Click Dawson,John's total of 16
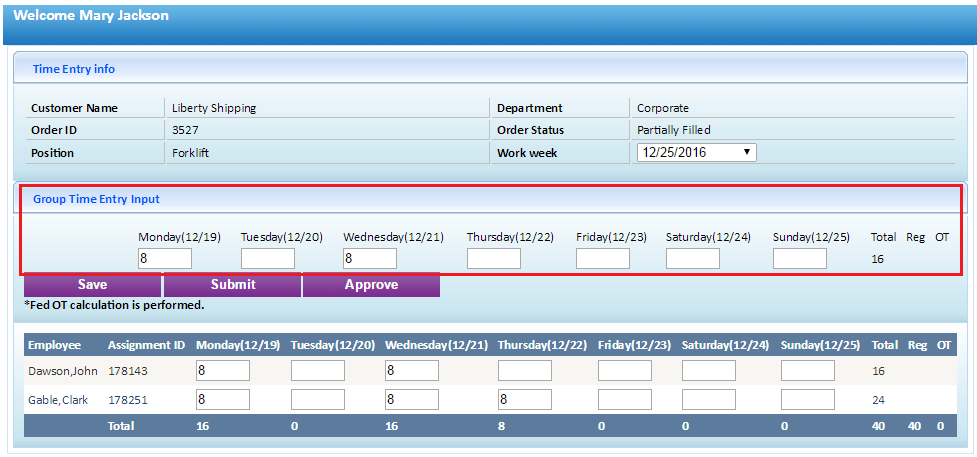Screen dimensions: 977x457 coord(879,371)
